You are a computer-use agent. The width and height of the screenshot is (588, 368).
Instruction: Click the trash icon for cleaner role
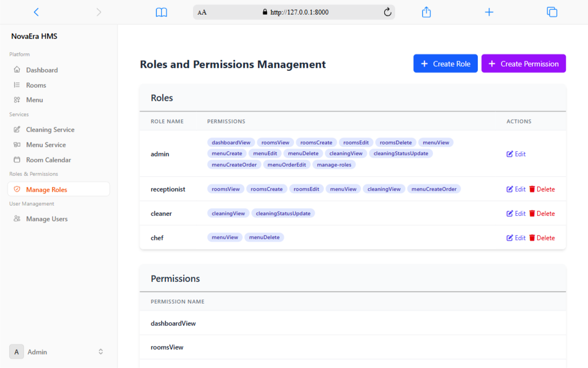532,213
